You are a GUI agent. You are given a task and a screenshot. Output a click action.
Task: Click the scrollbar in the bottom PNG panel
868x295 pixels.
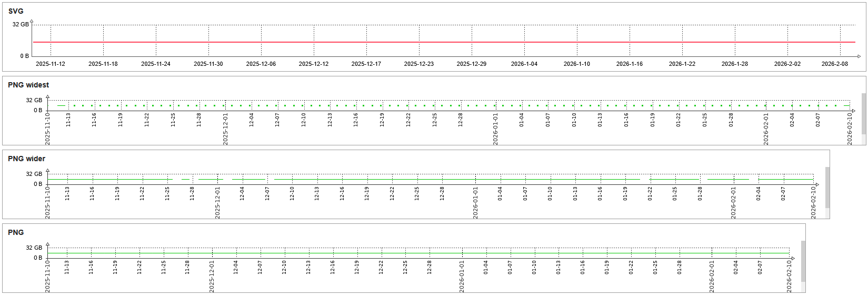803,261
